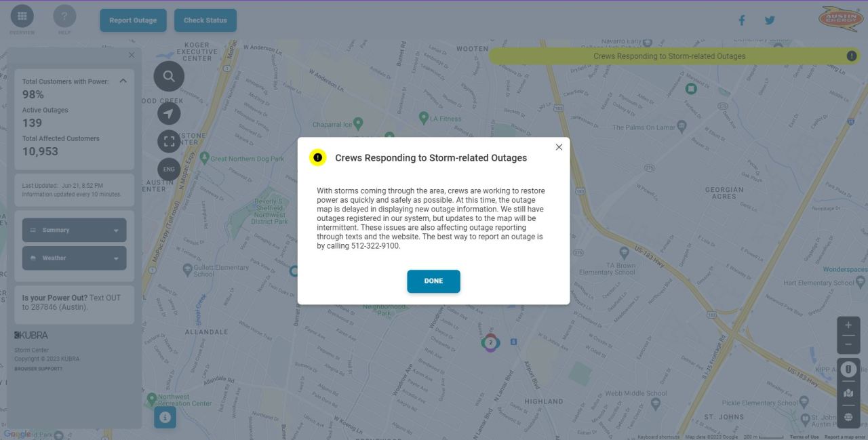Open the blue info legend icon

165,418
